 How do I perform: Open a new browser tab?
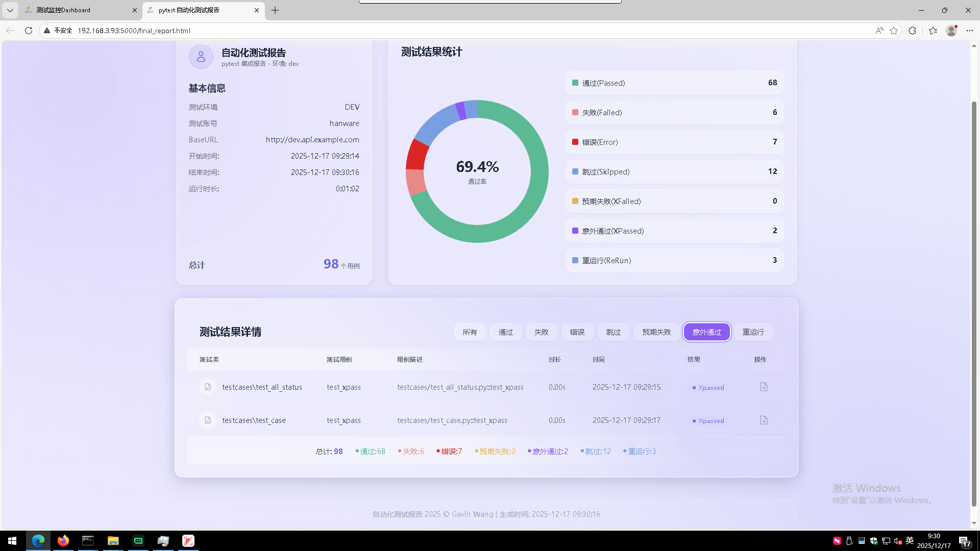tap(275, 10)
